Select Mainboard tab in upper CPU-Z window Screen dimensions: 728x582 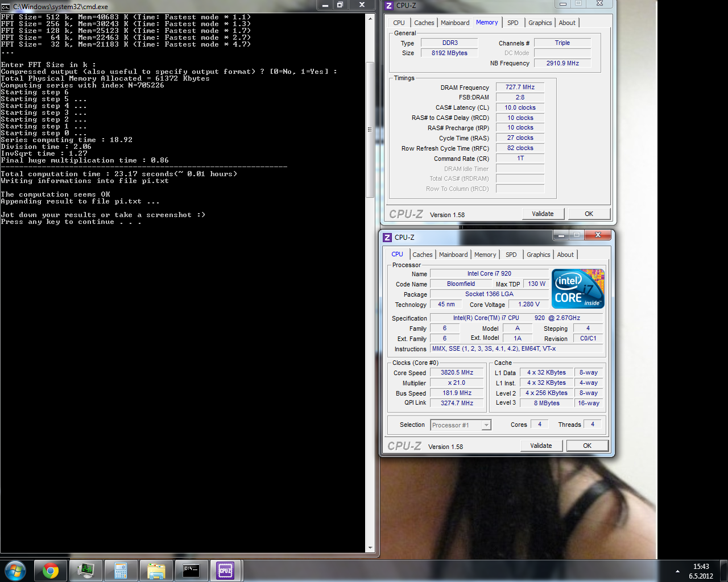click(455, 23)
